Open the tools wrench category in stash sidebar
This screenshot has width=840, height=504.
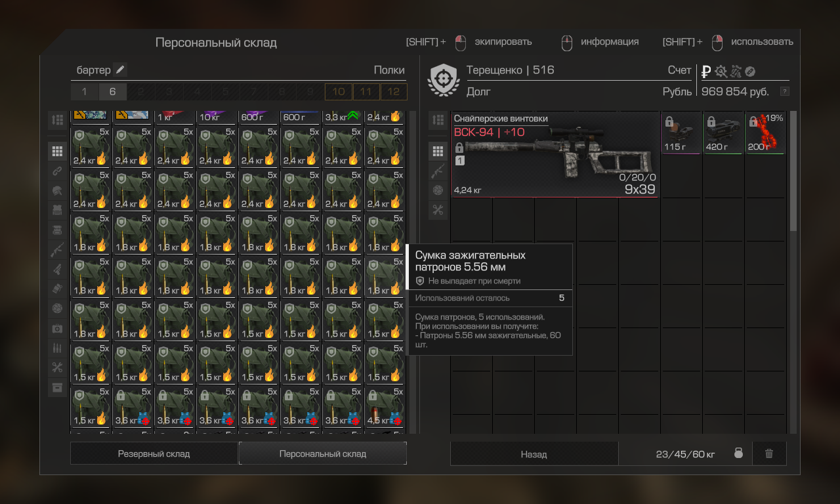coord(57,367)
